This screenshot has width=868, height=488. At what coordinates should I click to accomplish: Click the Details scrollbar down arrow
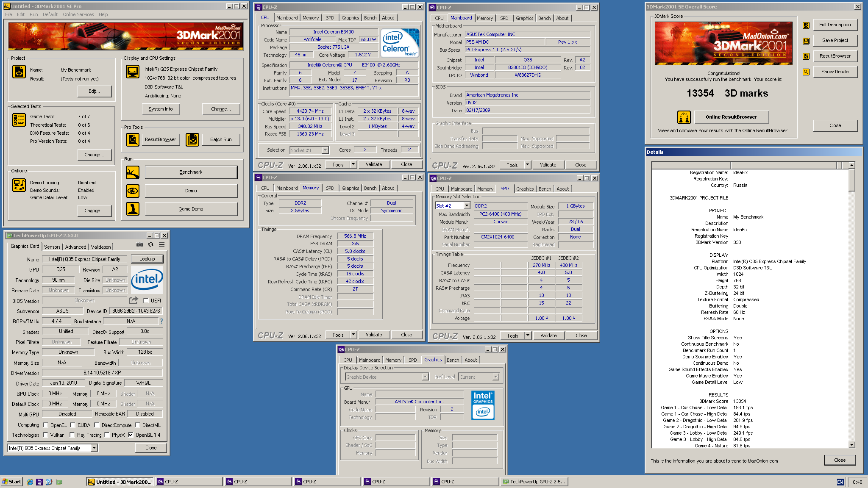point(851,445)
